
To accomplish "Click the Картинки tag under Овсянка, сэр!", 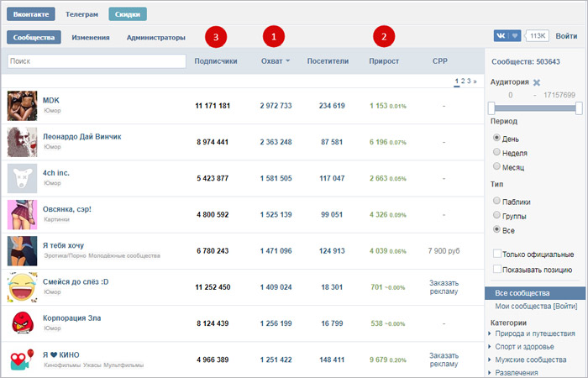I will point(56,219).
